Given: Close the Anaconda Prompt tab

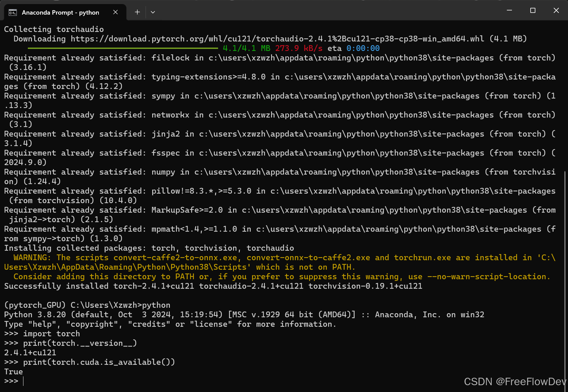Looking at the screenshot, I should coord(116,12).
